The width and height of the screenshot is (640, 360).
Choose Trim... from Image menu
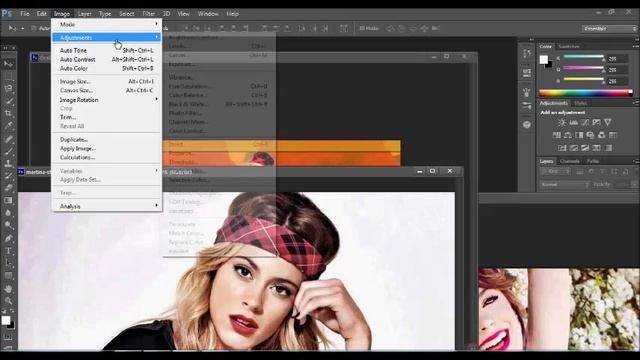click(107, 117)
